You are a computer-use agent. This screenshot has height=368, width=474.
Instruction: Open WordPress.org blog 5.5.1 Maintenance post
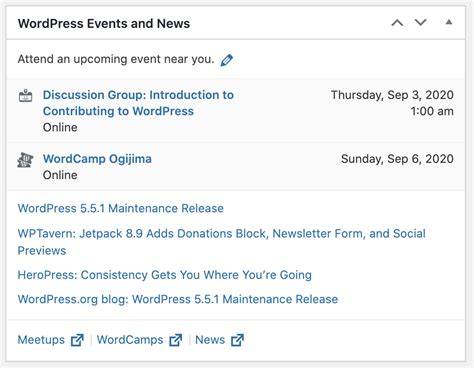[x=178, y=299]
